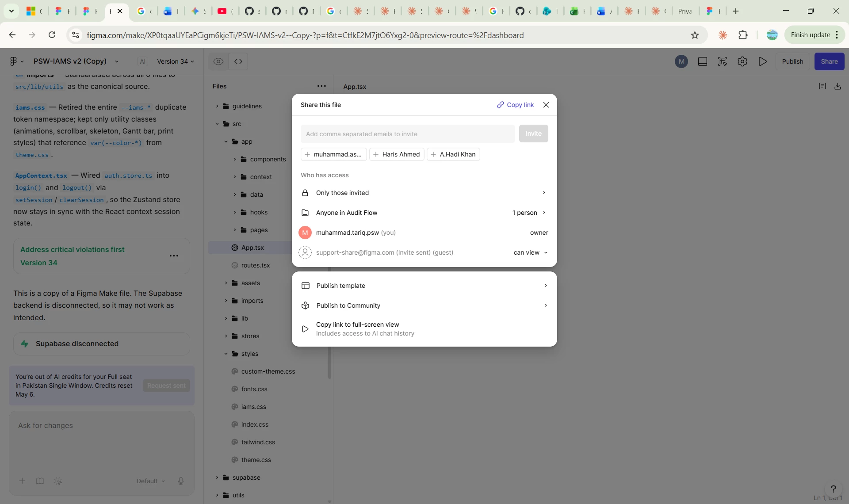Click the Figma main menu logo
This screenshot has height=504, width=849.
[14, 61]
